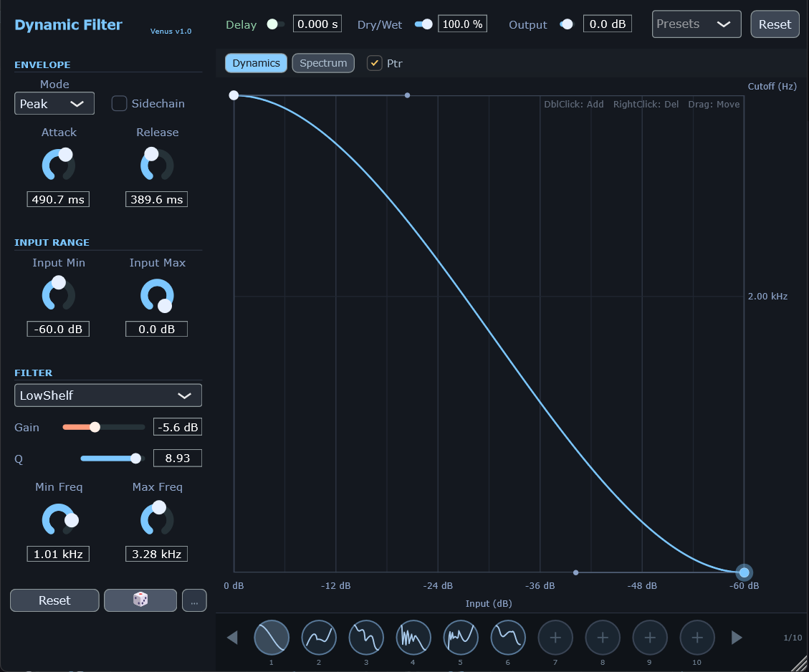This screenshot has height=672, width=809.
Task: Click the plus icon on empty slot 7
Action: click(x=555, y=637)
